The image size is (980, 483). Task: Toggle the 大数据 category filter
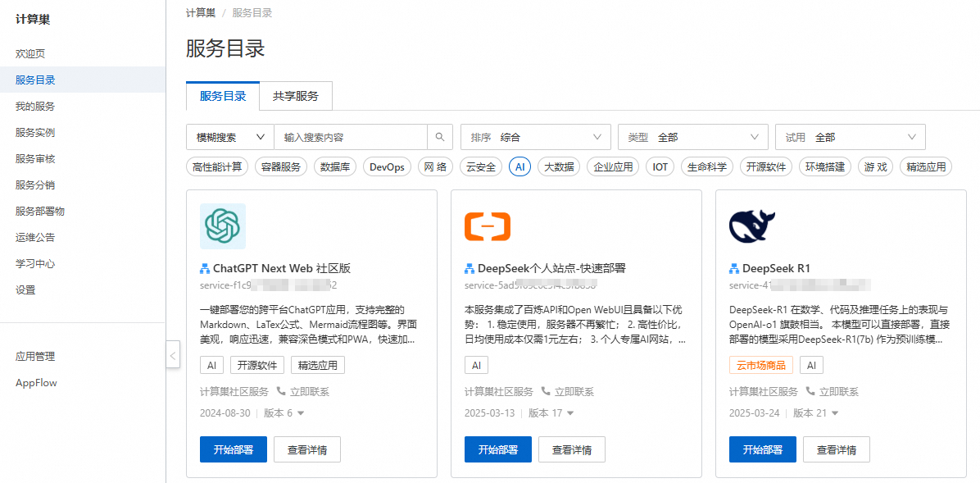pos(560,167)
